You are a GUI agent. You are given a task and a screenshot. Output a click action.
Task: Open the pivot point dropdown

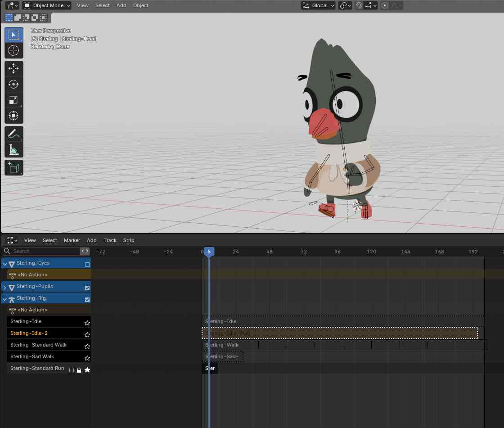[x=345, y=5]
